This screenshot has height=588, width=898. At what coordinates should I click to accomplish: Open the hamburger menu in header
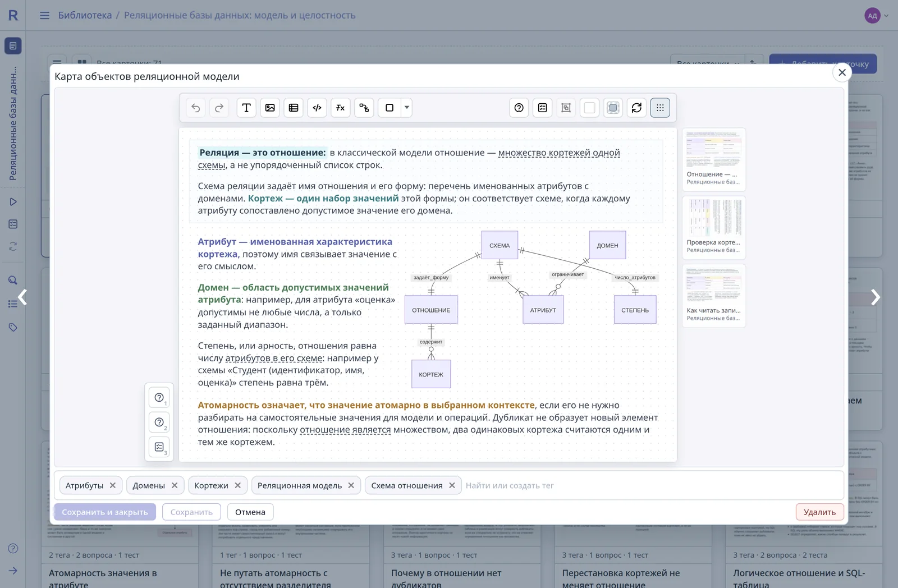coord(44,16)
